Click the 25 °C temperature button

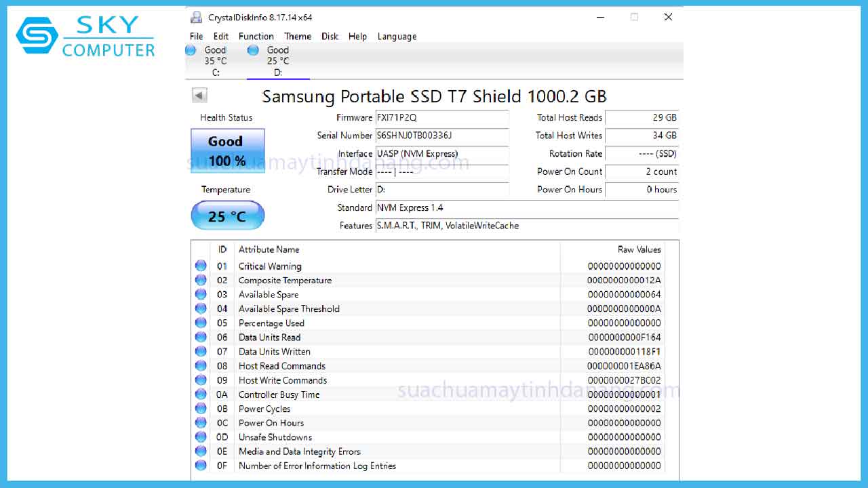pyautogui.click(x=228, y=216)
